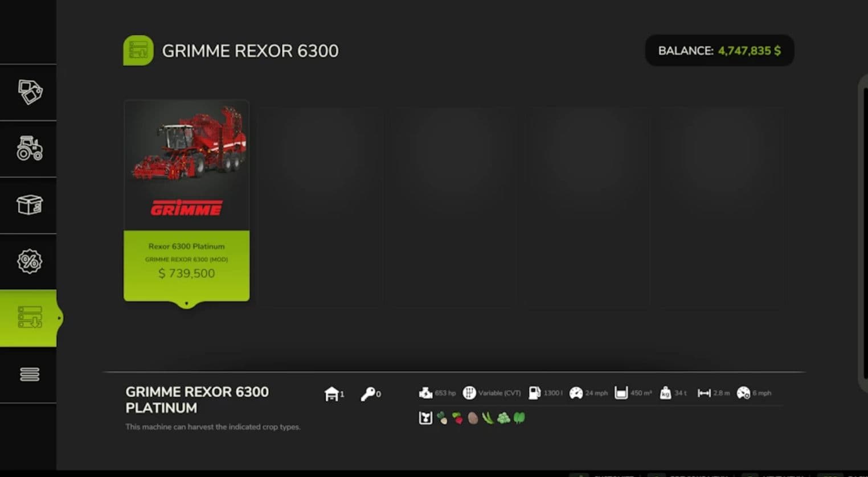
Task: Click the working width icon showing 2.8 m
Action: (704, 393)
